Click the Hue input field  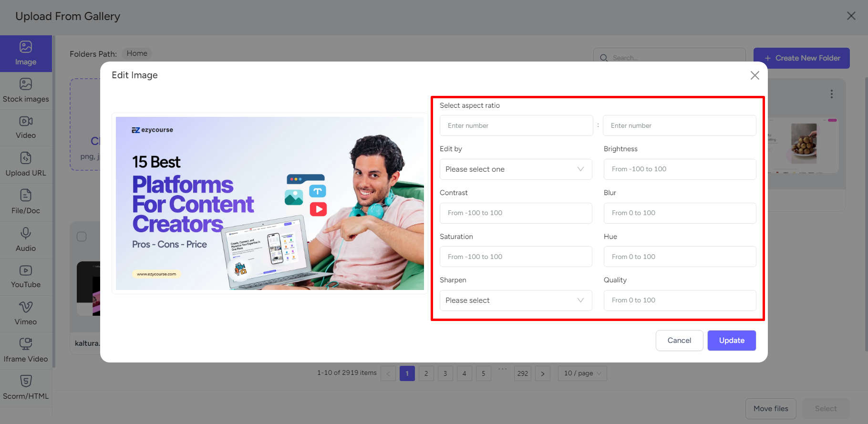coord(680,257)
